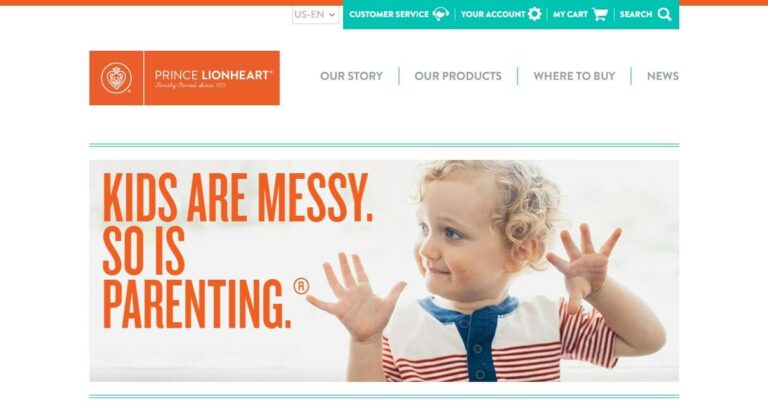Open the My Cart text link
Image resolution: width=768 pixels, height=406 pixels.
pyautogui.click(x=570, y=14)
